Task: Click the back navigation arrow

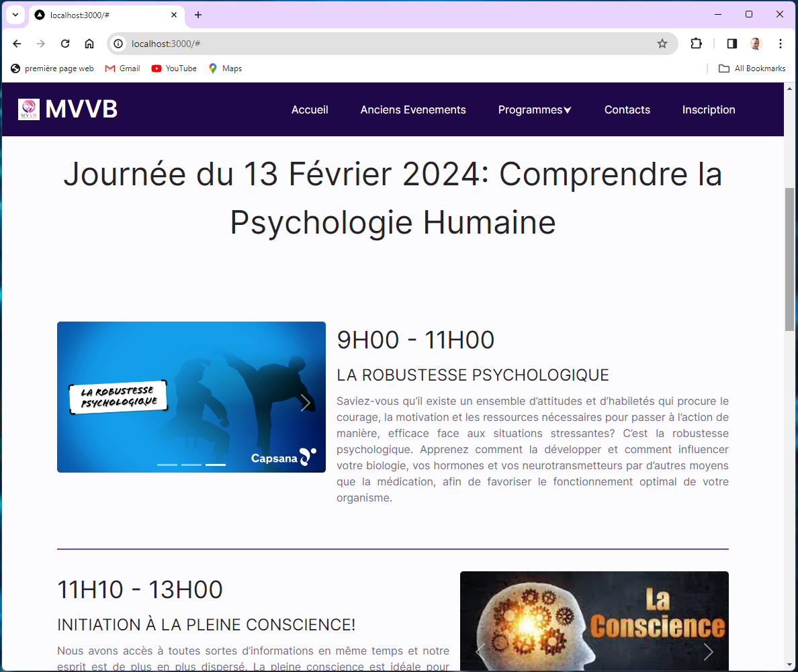Action: 17,44
